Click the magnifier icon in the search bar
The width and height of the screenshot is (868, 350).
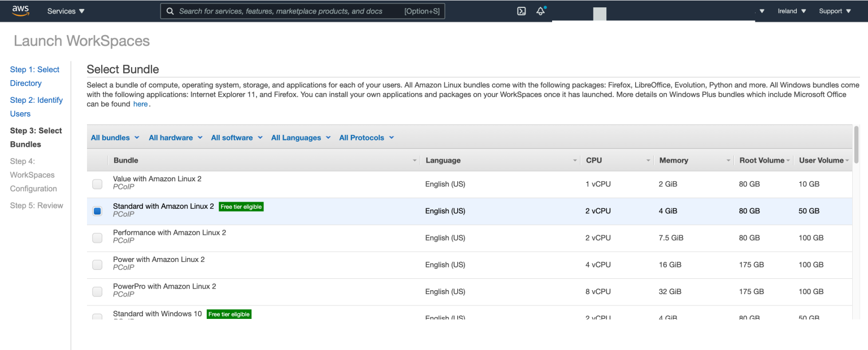point(170,11)
